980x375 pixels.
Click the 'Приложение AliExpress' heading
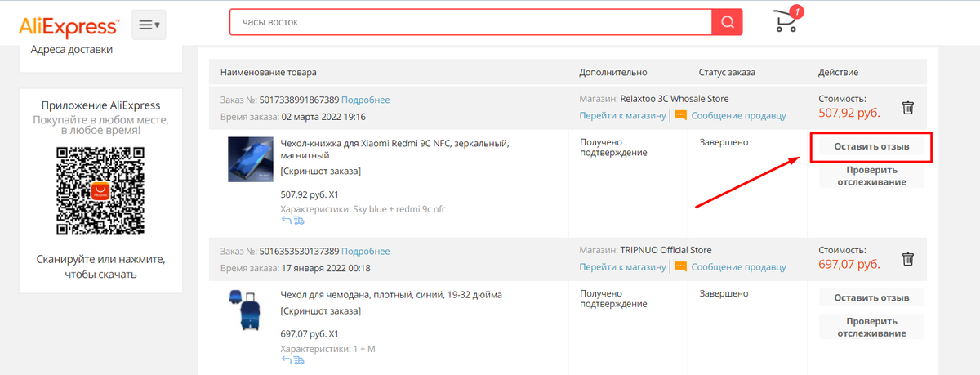pos(100,105)
